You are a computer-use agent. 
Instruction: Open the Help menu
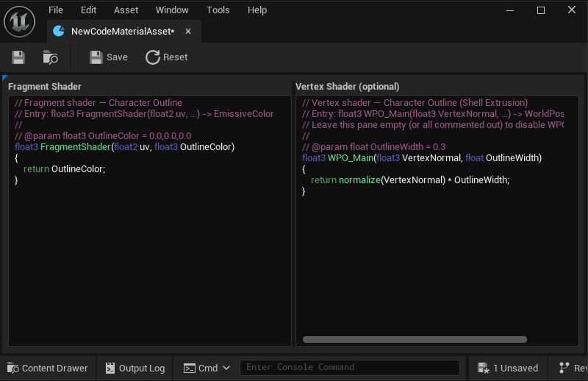point(257,10)
